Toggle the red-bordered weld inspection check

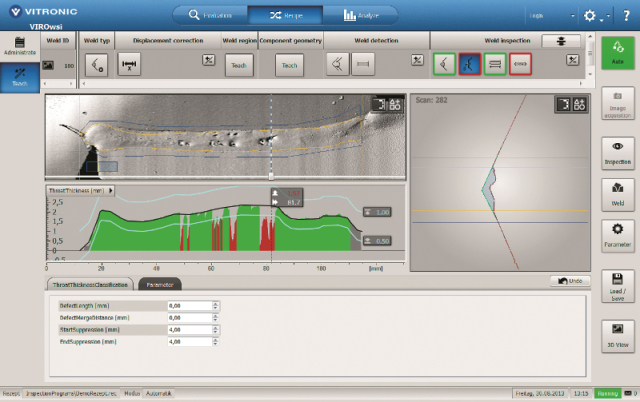520,65
